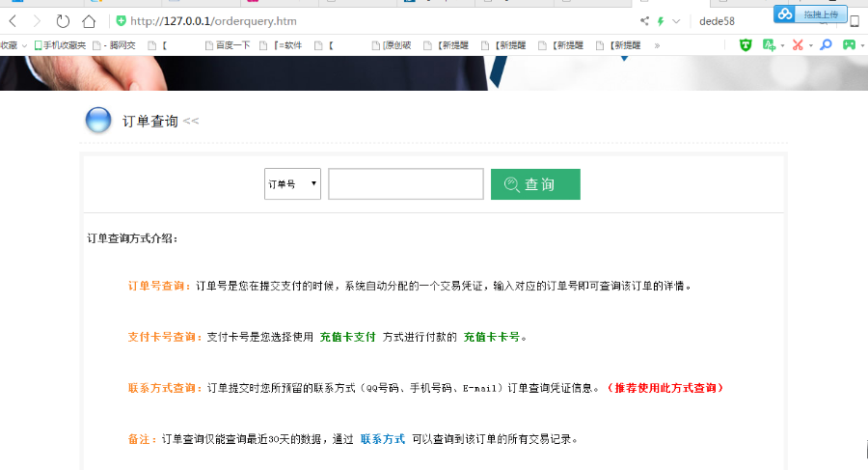Go back with the browser back arrow
This screenshot has width=868, height=470.
[x=14, y=21]
